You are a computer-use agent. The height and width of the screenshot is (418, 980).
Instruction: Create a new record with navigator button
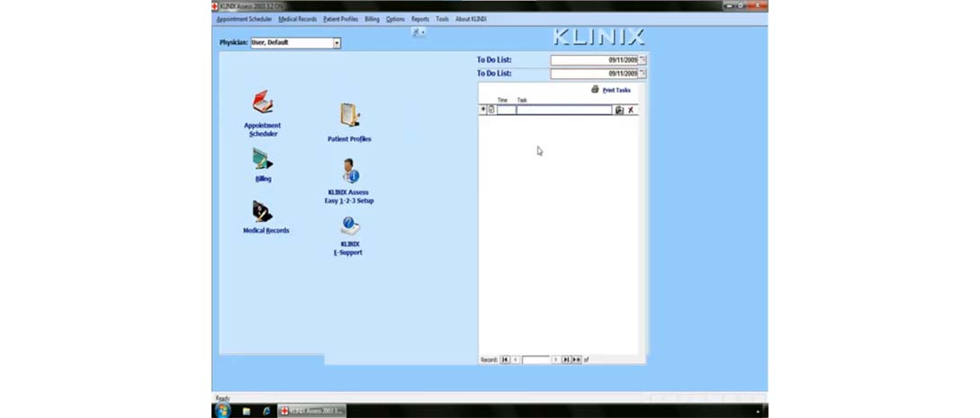pos(577,360)
